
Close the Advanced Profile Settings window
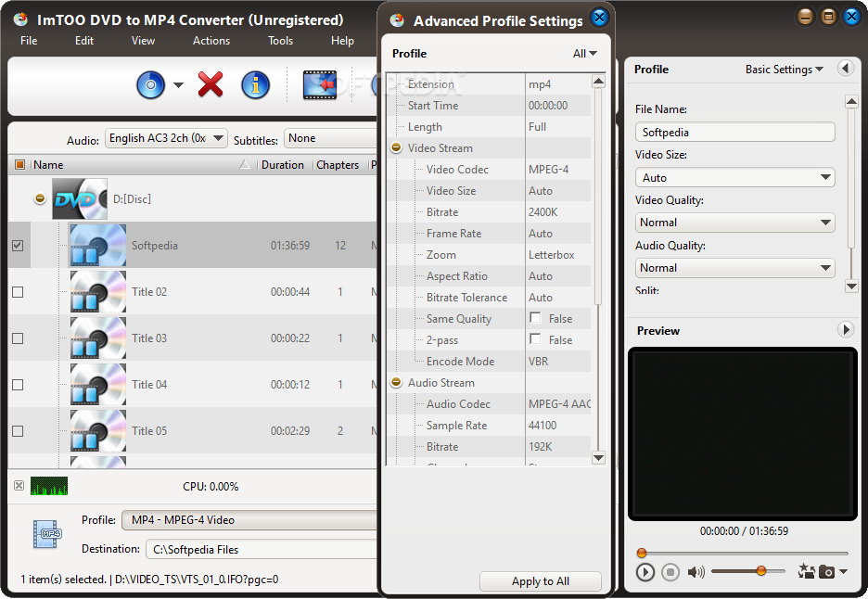click(599, 18)
